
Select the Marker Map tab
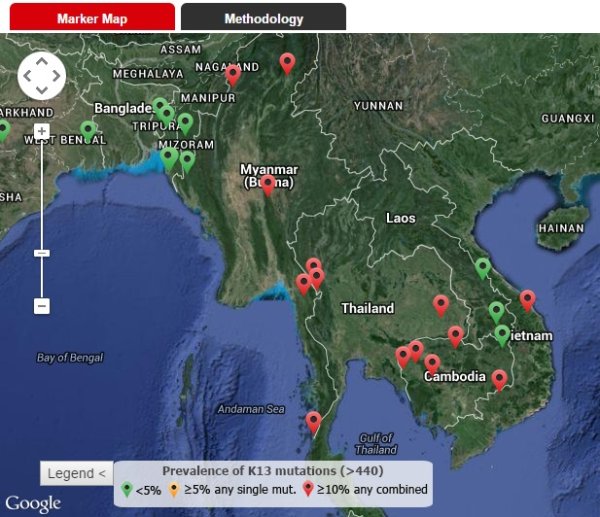pos(92,18)
